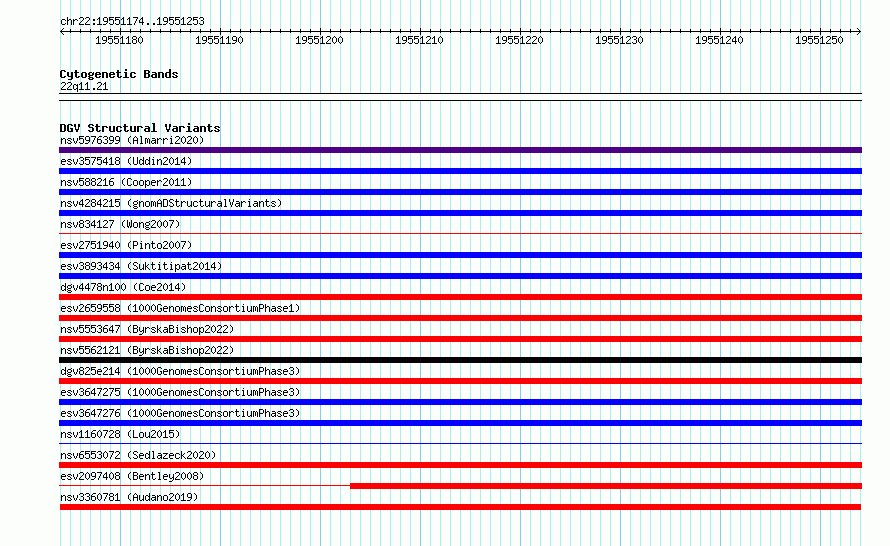Image resolution: width=890 pixels, height=546 pixels.
Task: Click the left arrowhead of the coordinate ruler
Action: pos(62,31)
